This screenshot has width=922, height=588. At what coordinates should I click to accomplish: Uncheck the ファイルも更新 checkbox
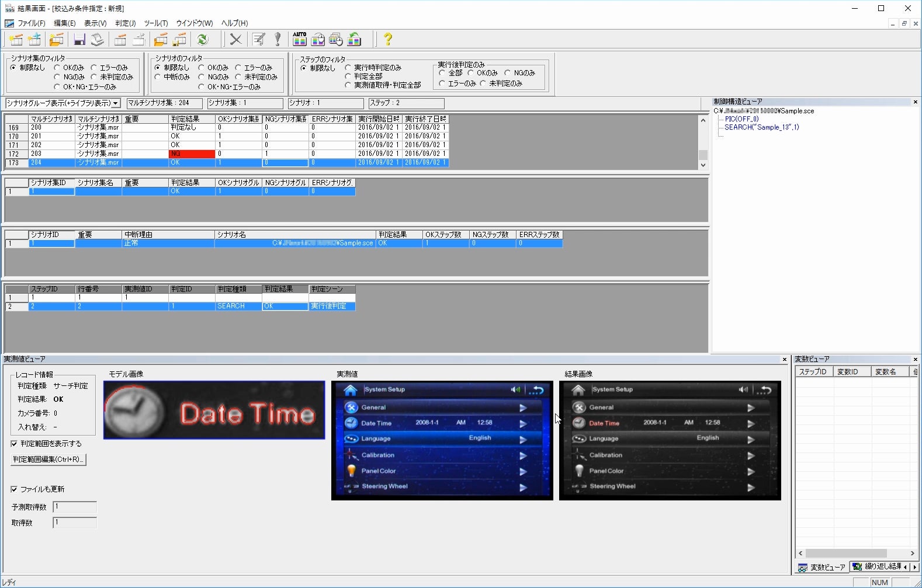pyautogui.click(x=15, y=489)
